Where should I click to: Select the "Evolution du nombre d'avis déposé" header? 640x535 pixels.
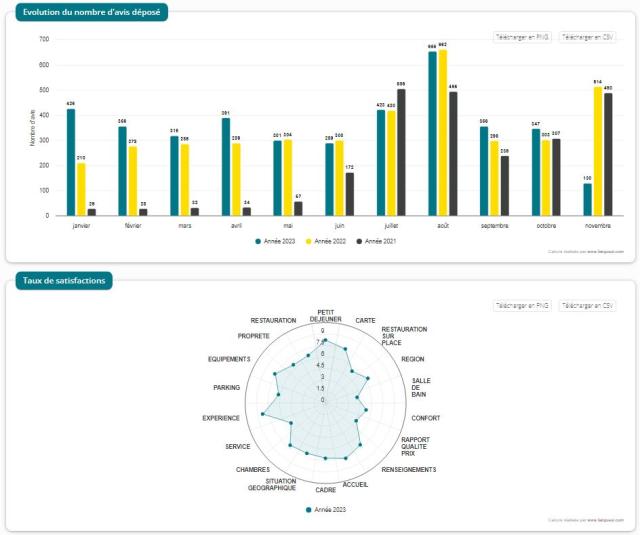(x=90, y=13)
